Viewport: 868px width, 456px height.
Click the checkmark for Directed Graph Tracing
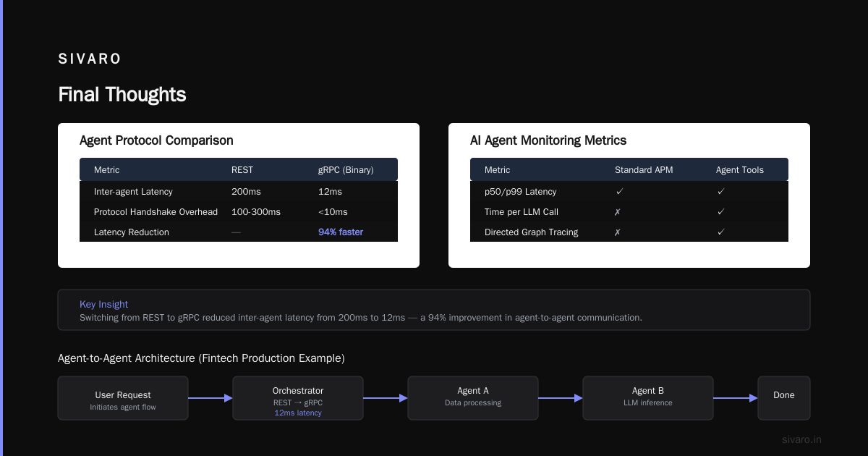click(x=720, y=232)
